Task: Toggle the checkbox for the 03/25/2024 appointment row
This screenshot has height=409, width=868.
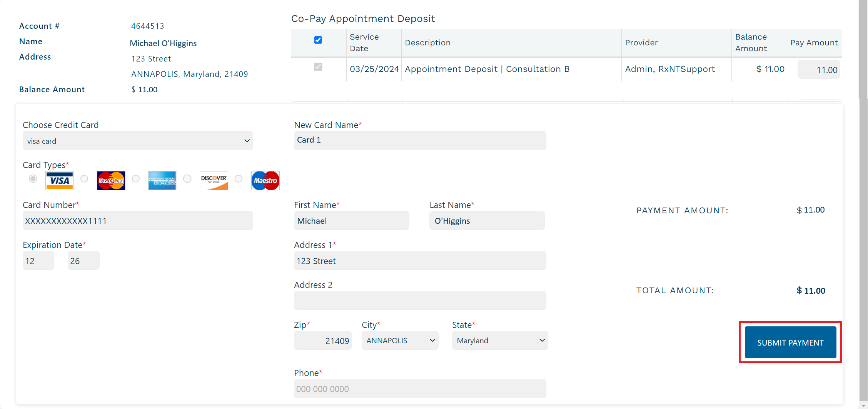Action: [318, 67]
